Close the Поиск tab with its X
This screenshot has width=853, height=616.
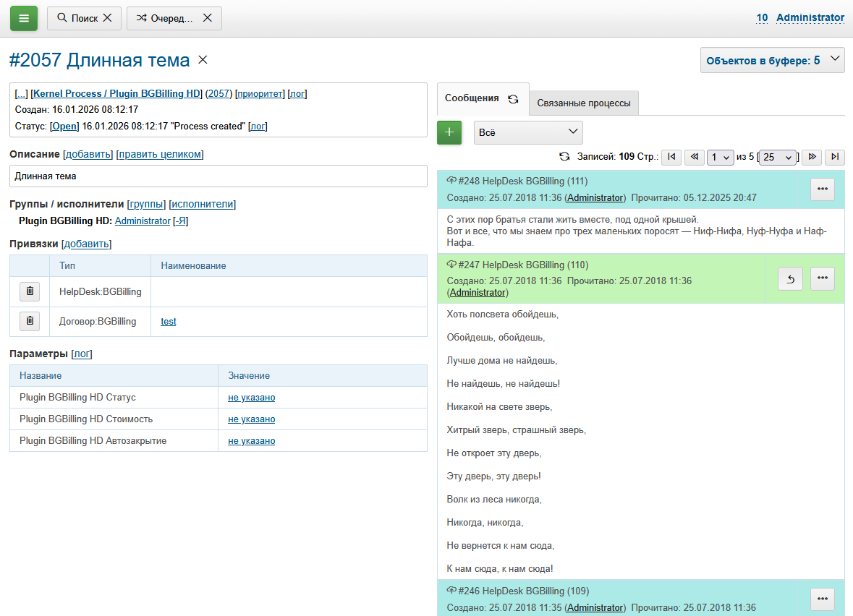[x=107, y=18]
